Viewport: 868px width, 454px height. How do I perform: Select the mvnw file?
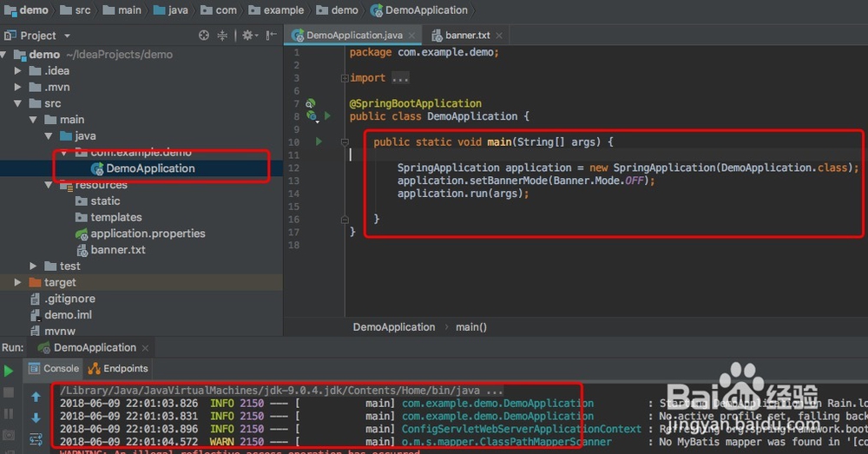point(53,331)
